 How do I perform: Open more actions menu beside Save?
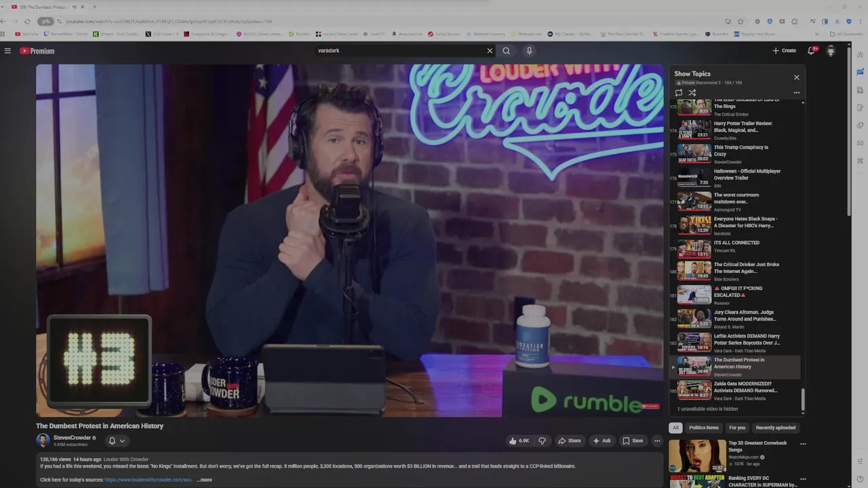coord(656,441)
